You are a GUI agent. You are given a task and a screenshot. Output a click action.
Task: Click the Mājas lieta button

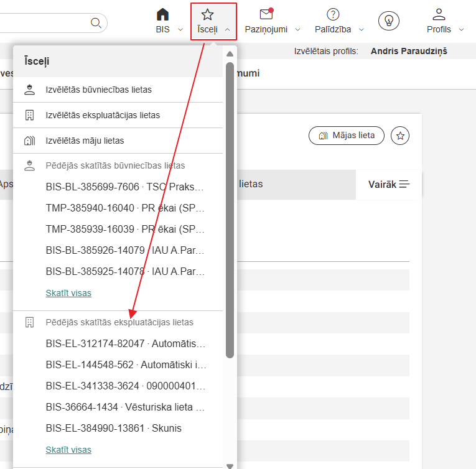[x=346, y=136]
